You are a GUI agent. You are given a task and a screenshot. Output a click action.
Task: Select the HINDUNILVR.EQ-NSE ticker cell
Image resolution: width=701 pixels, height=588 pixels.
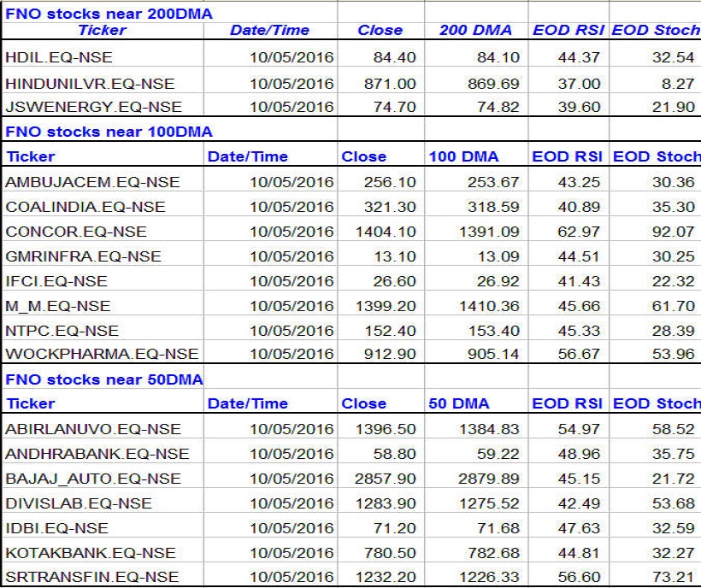click(90, 84)
